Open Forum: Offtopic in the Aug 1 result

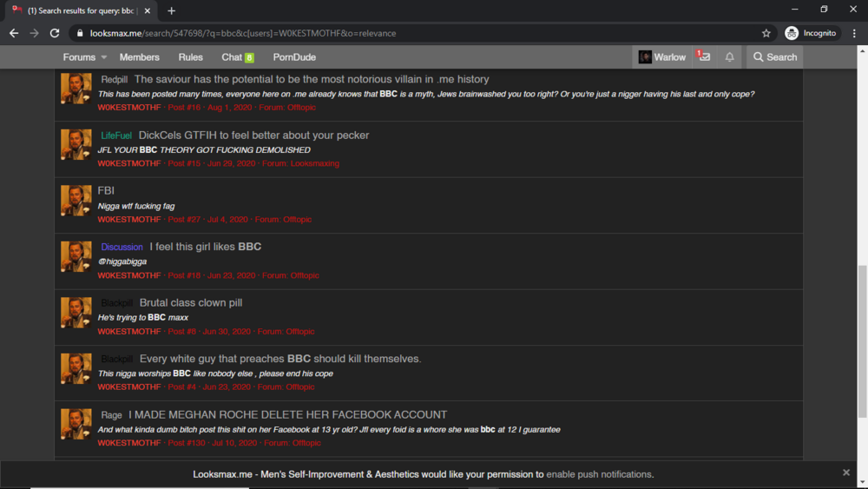pyautogui.click(x=287, y=108)
